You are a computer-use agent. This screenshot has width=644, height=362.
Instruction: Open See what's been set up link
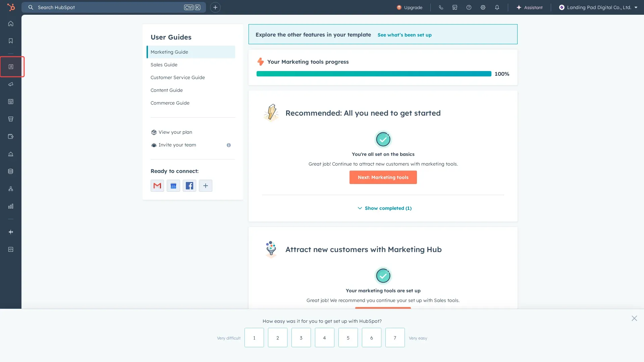coord(405,35)
